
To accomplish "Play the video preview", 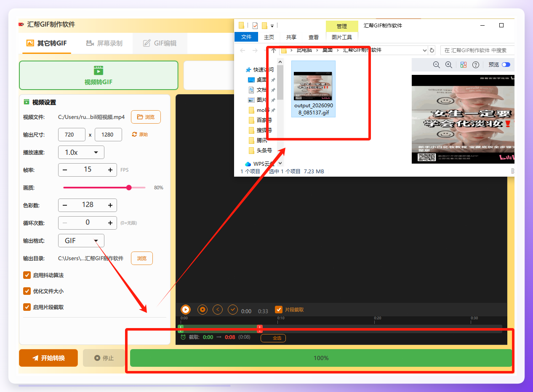I will point(185,310).
